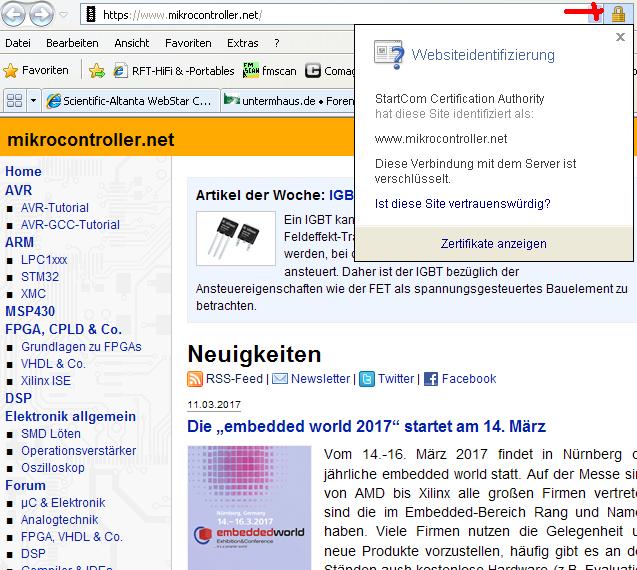Open the Favoriten star button
This screenshot has width=637, height=570.
pyautogui.click(x=36, y=71)
